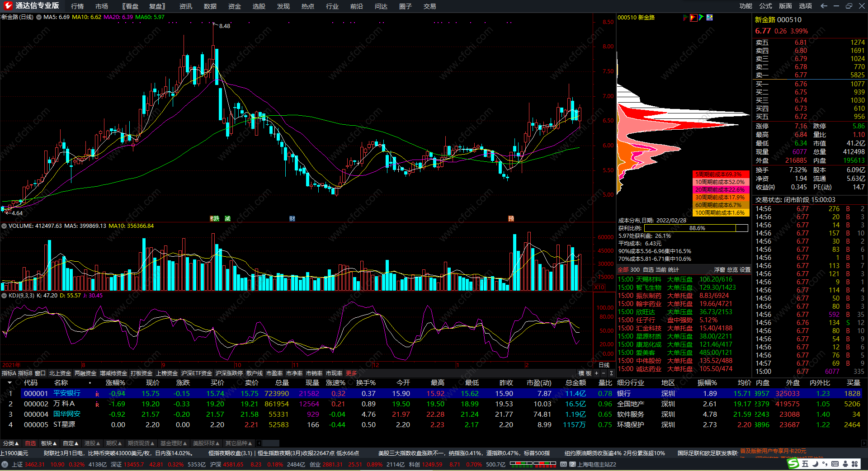Viewport: 868px width, 471px height.
Task: Click the 获利比例 88.6% progress bar
Action: [x=696, y=228]
